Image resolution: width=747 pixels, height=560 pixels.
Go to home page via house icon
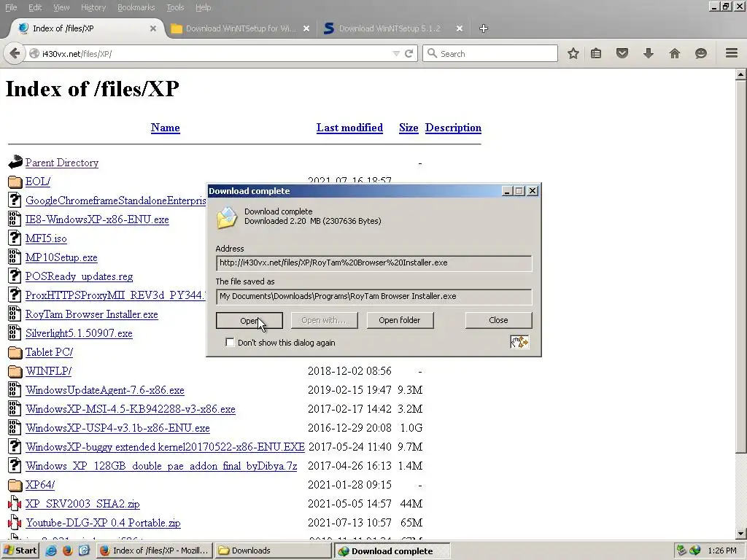pos(675,53)
